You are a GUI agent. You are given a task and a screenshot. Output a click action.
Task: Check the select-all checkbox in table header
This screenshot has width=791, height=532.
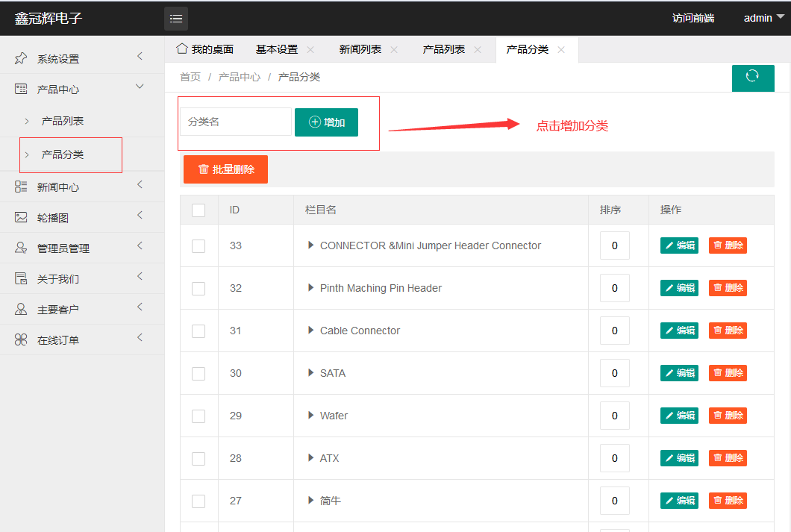coord(198,210)
